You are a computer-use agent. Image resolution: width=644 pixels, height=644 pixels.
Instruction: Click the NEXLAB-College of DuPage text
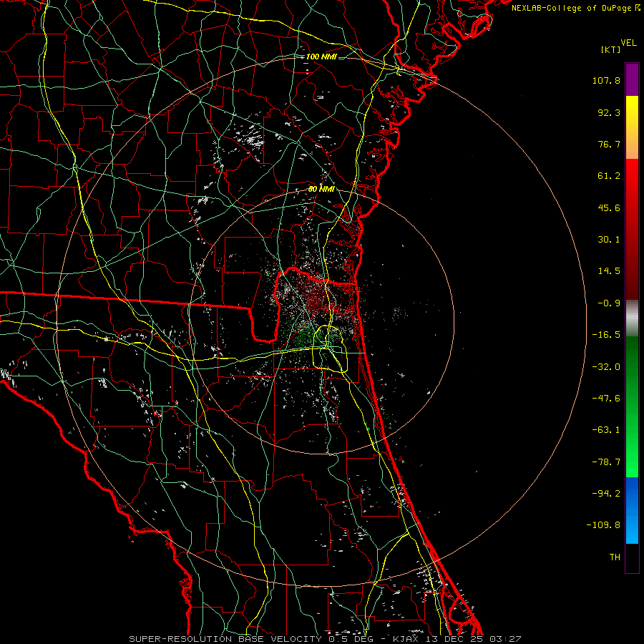coord(571,8)
